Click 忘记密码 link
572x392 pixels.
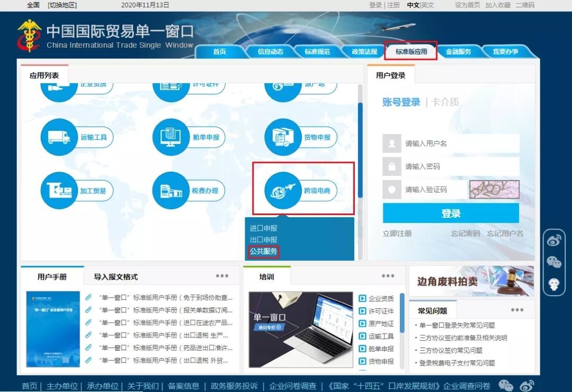coord(466,233)
